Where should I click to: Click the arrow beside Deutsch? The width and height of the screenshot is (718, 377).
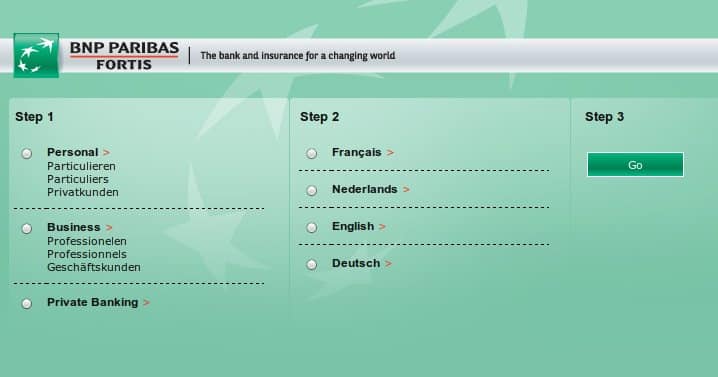[x=388, y=264]
